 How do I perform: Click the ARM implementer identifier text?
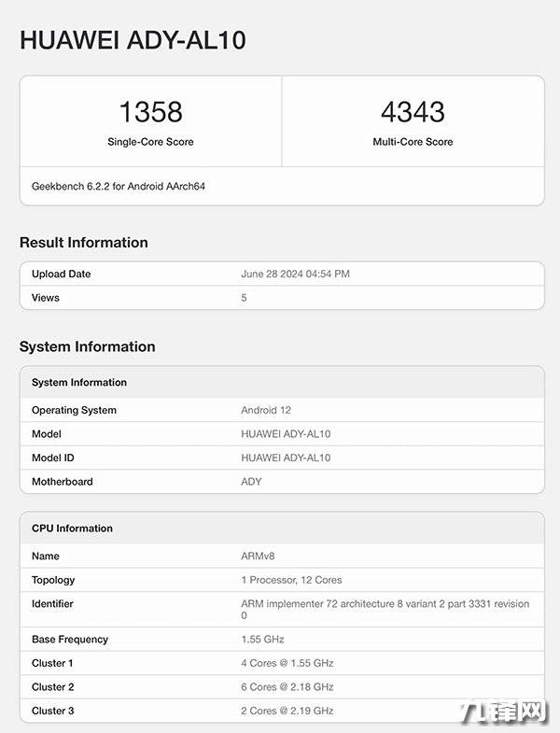point(385,604)
